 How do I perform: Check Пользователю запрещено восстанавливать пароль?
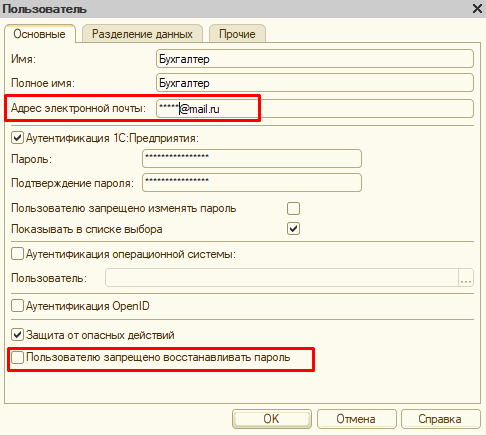pos(17,357)
